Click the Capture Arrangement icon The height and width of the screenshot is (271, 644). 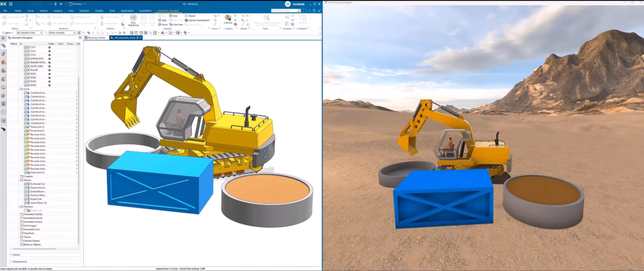click(x=187, y=20)
